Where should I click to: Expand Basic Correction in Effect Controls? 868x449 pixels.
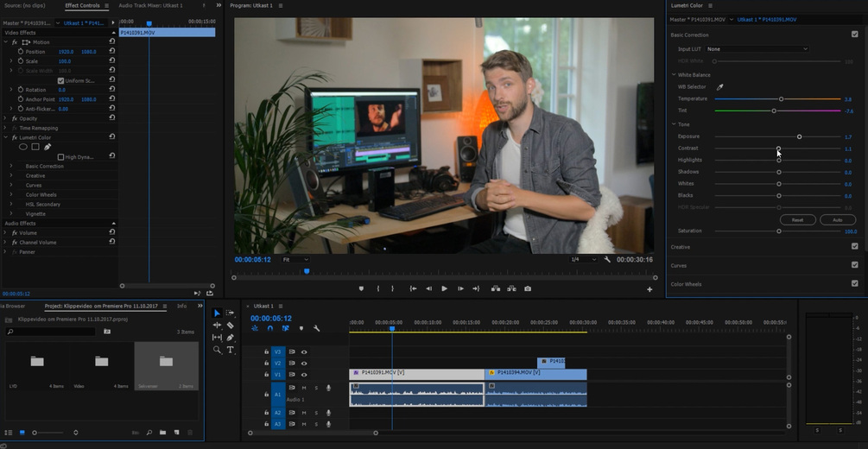(x=11, y=166)
